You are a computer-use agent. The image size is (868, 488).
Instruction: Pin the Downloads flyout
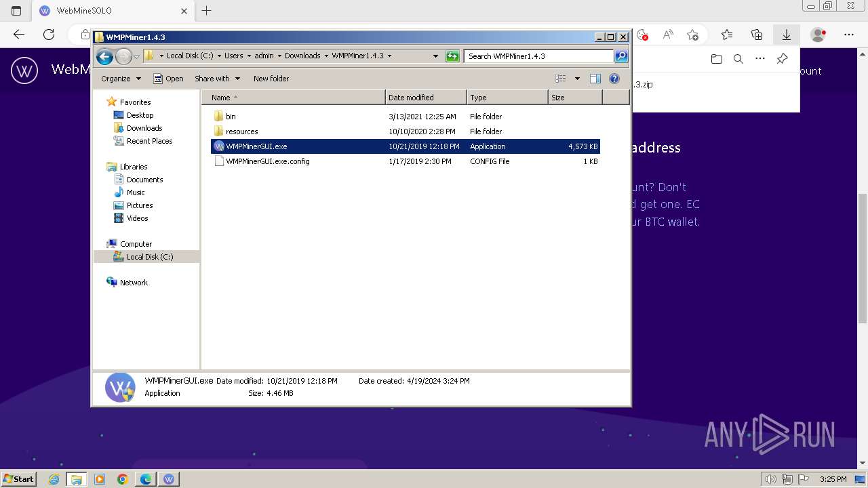pos(782,59)
